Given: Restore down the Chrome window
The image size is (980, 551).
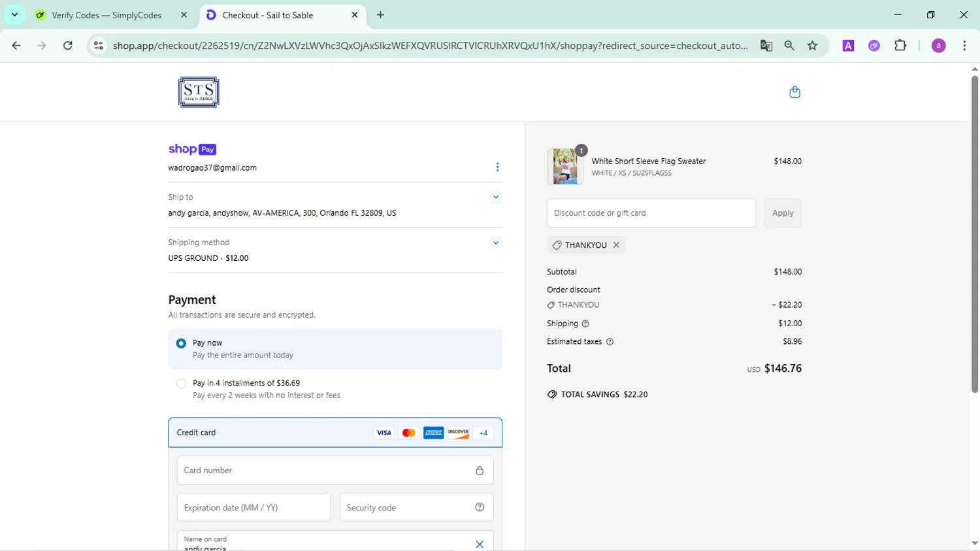Looking at the screenshot, I should (931, 14).
